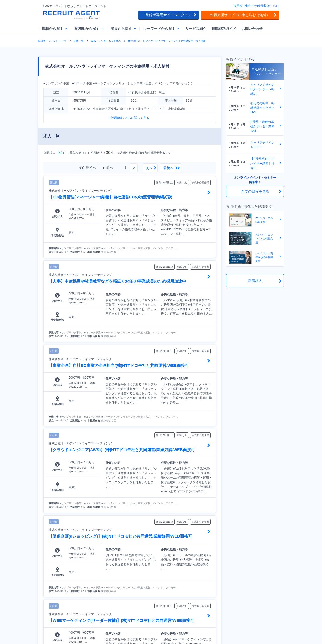This screenshot has width=322, height=644.
Task: Click 転勤なし tag on 人事 card
Action: tap(182, 267)
